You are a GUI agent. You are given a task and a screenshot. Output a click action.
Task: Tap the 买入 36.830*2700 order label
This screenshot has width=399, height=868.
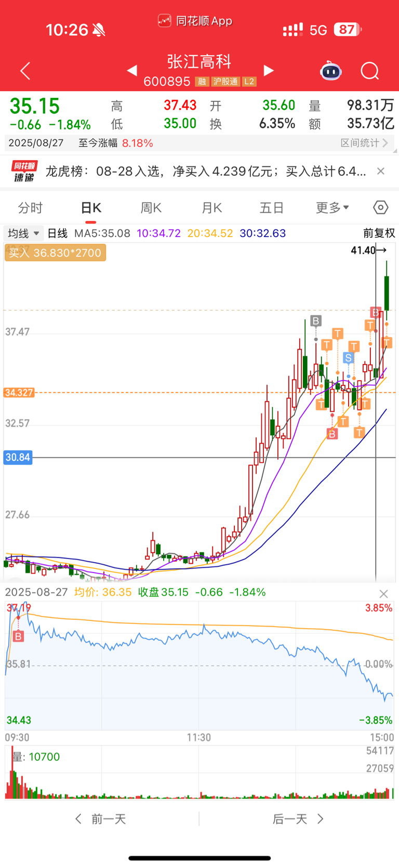[x=55, y=253]
